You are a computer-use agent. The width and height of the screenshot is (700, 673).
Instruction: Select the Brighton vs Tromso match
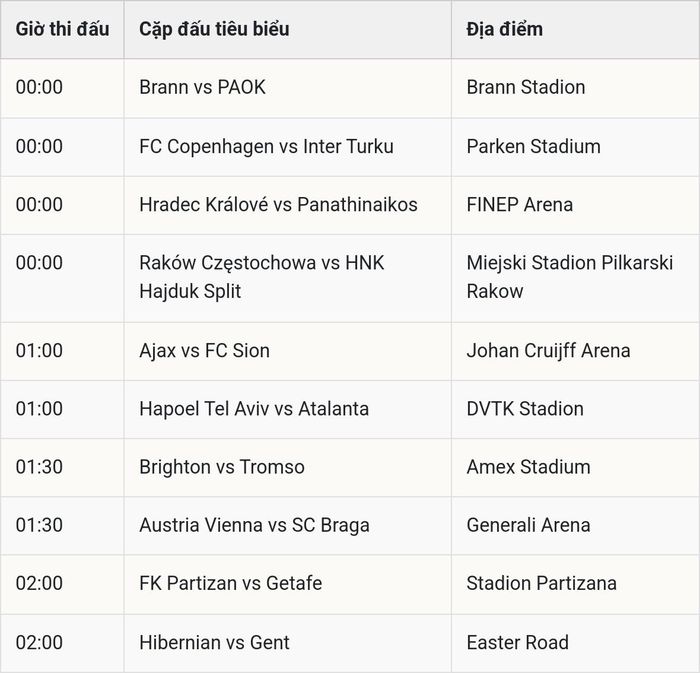click(288, 467)
